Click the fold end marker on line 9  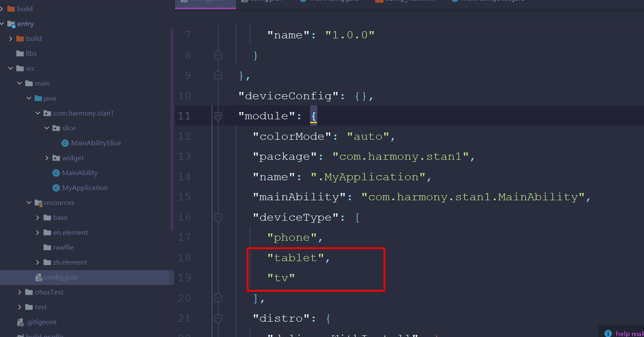pyautogui.click(x=218, y=75)
